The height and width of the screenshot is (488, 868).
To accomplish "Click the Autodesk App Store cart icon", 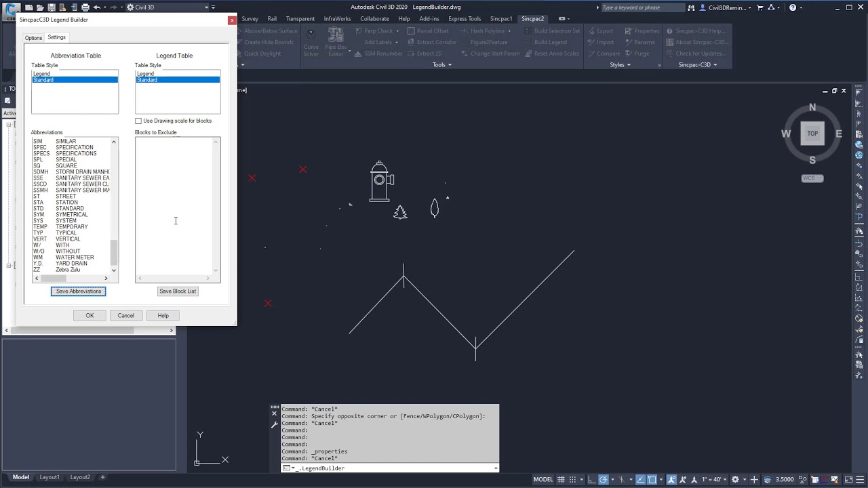I will point(759,7).
